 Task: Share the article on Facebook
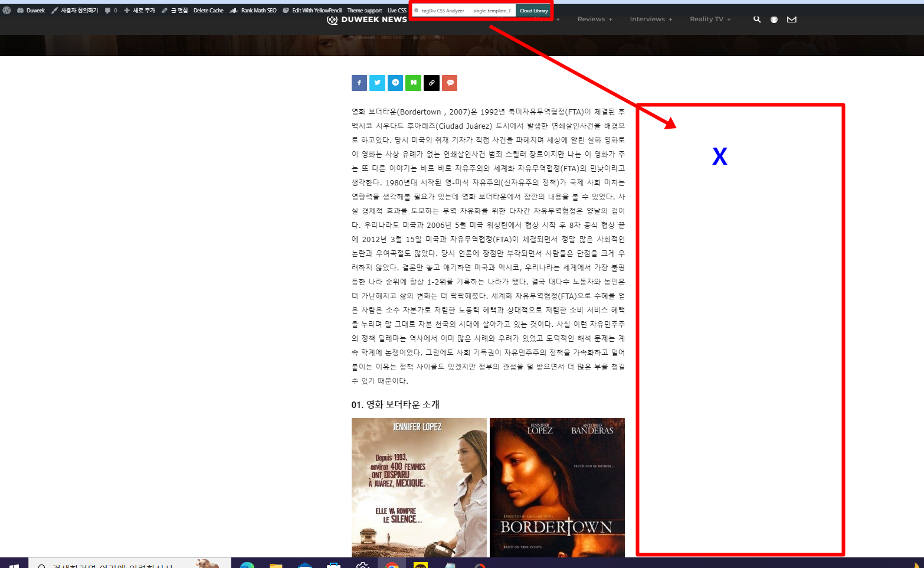(x=359, y=83)
